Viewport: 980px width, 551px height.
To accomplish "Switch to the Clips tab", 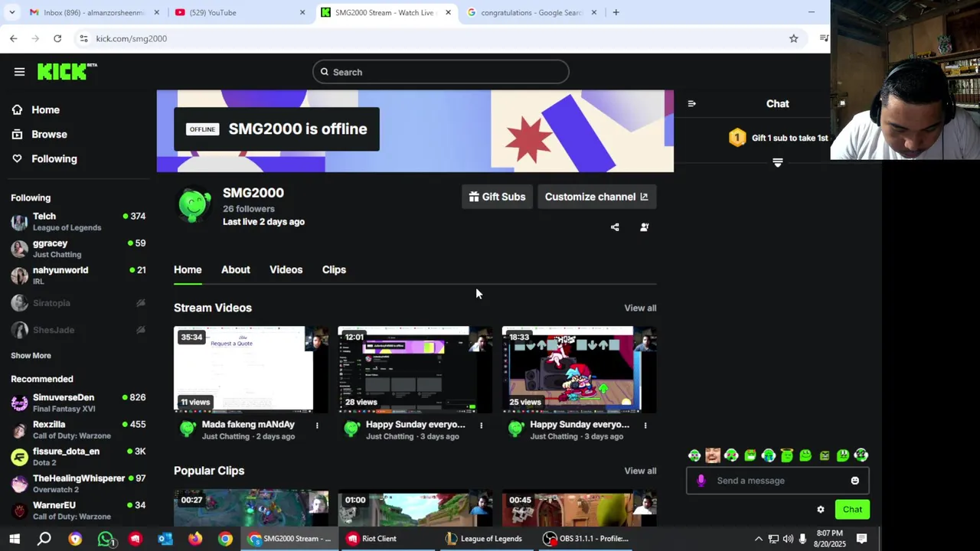I will [x=334, y=270].
